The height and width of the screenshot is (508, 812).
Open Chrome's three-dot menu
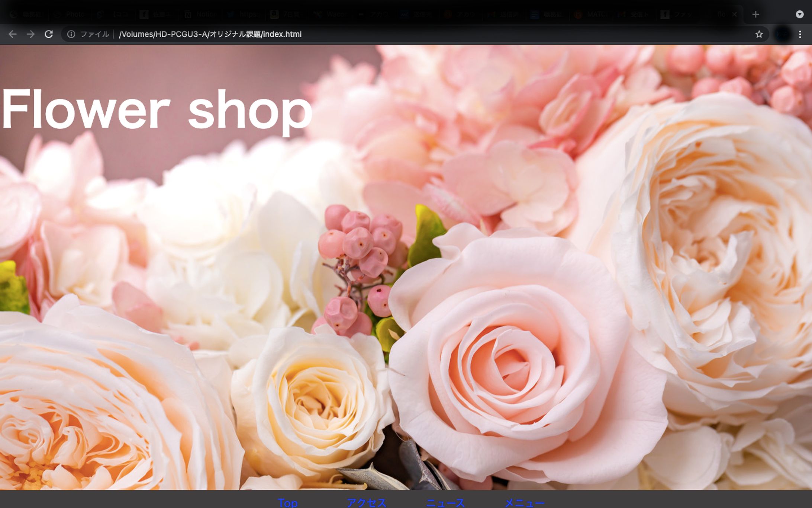click(x=800, y=34)
